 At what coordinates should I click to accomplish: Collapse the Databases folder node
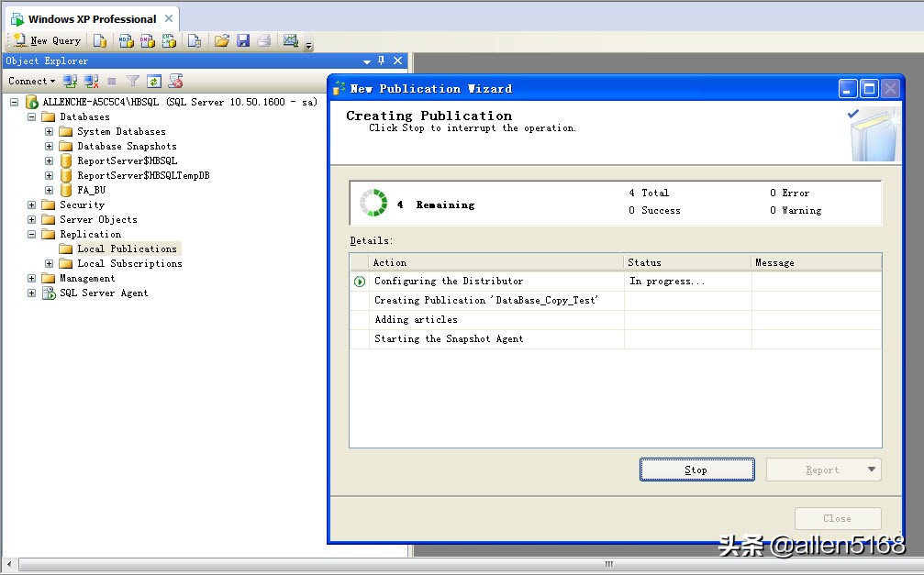pyautogui.click(x=32, y=117)
